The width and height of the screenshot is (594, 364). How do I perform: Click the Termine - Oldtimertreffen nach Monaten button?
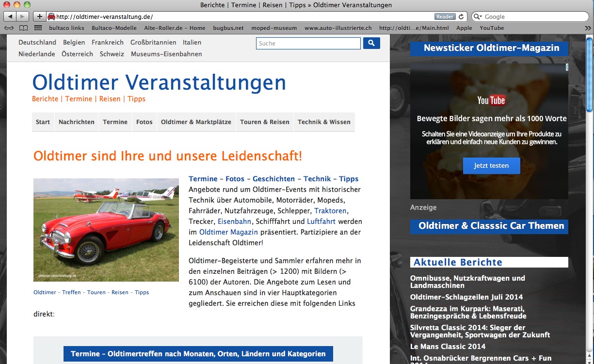click(x=198, y=354)
